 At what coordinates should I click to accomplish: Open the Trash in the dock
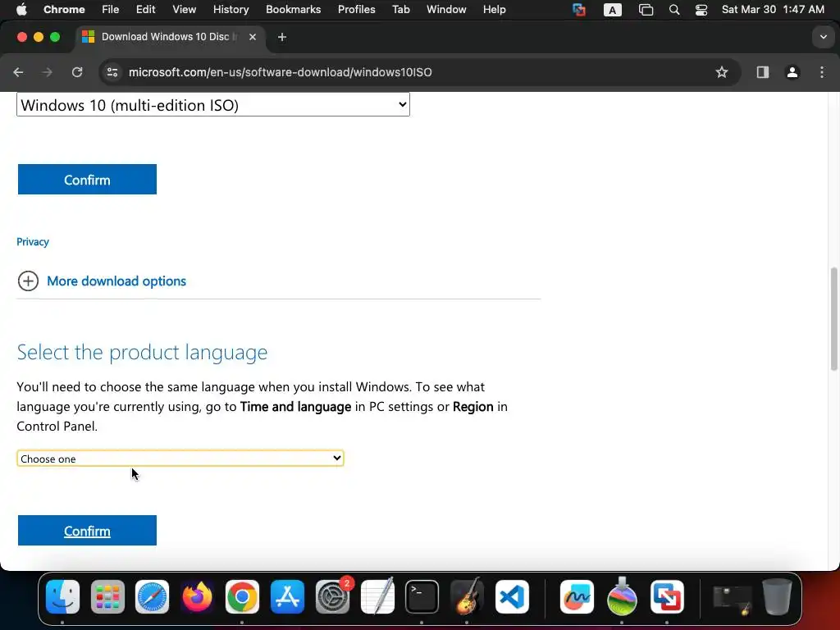coord(777,596)
